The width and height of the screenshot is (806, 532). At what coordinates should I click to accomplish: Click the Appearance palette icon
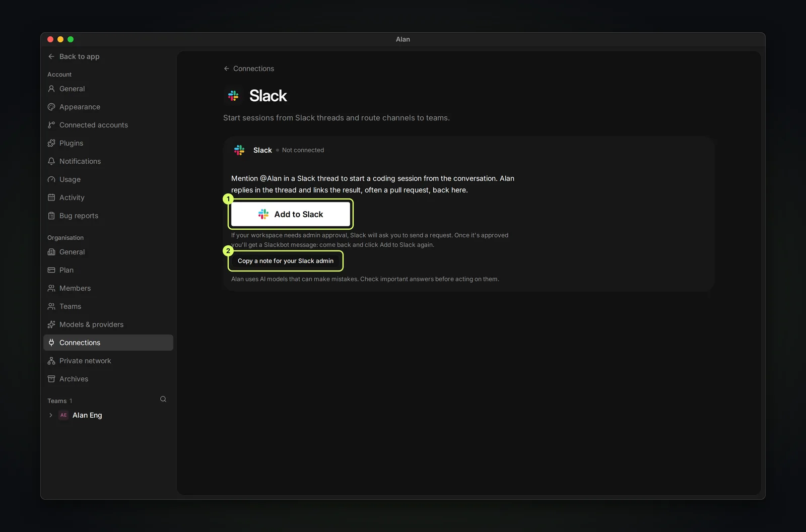click(51, 107)
